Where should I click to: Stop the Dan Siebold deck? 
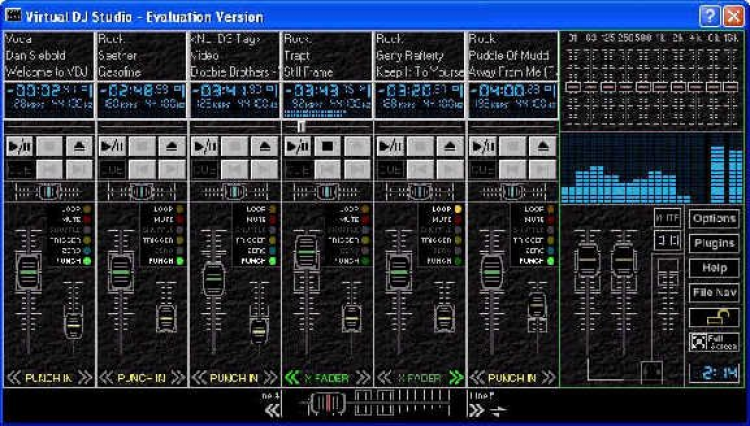(x=50, y=146)
